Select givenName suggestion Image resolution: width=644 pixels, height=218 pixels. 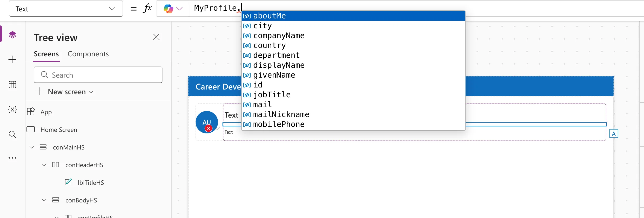pyautogui.click(x=353, y=75)
